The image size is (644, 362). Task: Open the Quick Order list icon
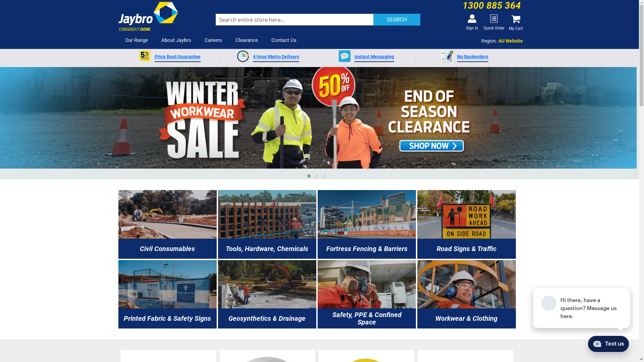(x=494, y=19)
